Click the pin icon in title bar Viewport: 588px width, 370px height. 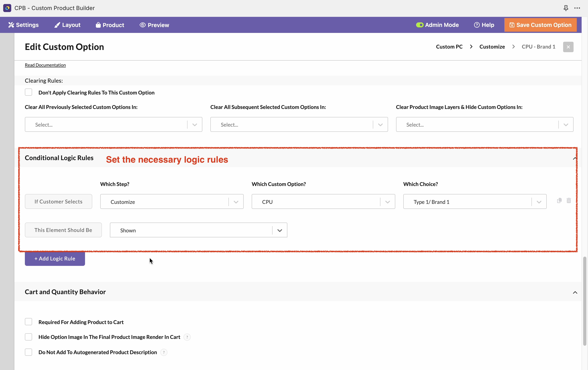point(566,8)
